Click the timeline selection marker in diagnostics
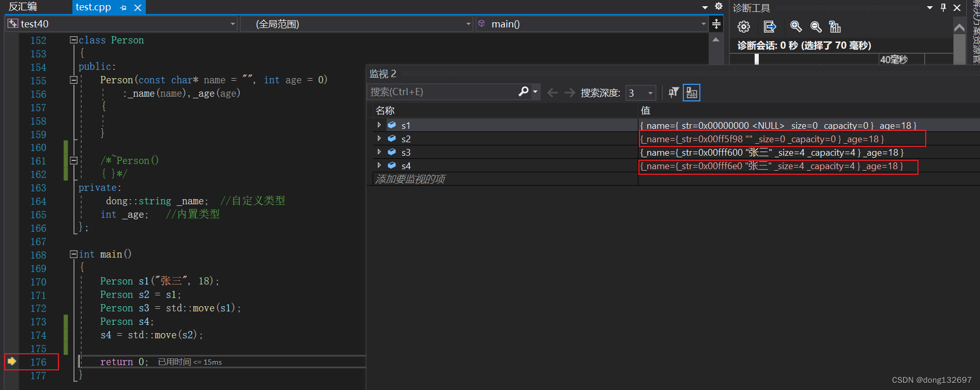 tap(757, 59)
